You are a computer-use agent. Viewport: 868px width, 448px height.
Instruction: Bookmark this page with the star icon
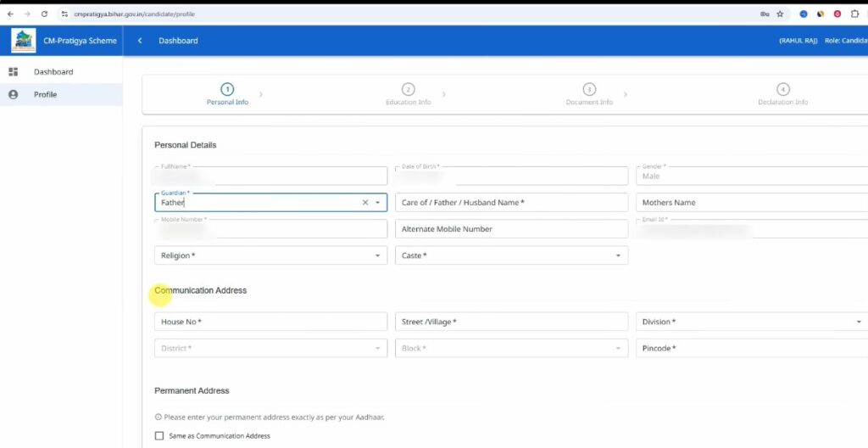780,14
